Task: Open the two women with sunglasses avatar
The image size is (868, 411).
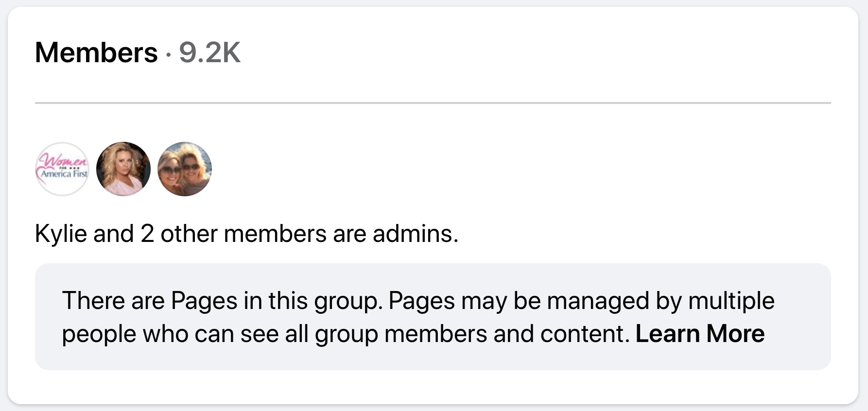Action: coord(185,169)
